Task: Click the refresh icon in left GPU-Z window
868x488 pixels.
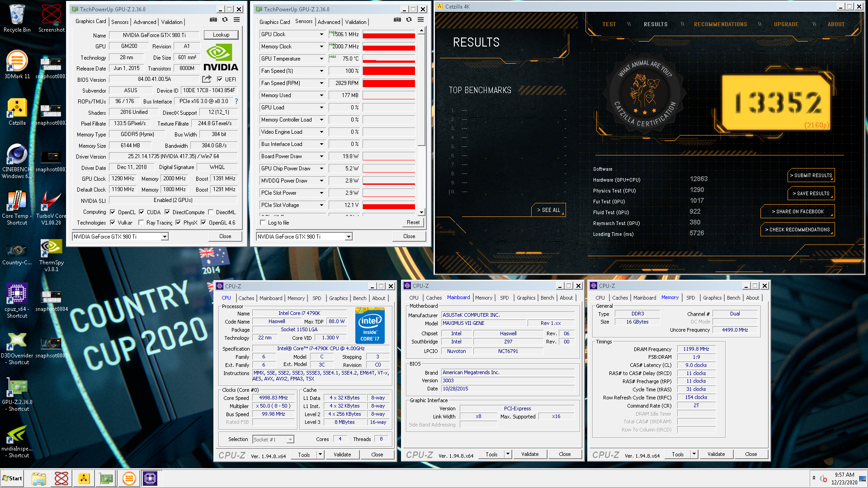Action: [x=225, y=19]
